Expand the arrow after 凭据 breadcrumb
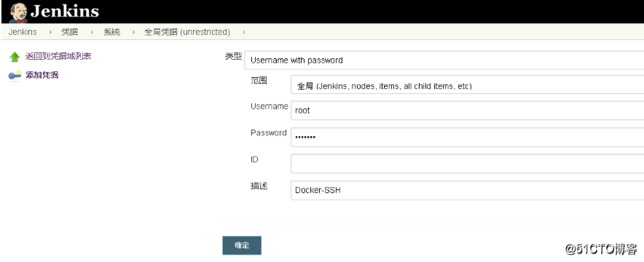This screenshot has height=262, width=644. point(92,32)
